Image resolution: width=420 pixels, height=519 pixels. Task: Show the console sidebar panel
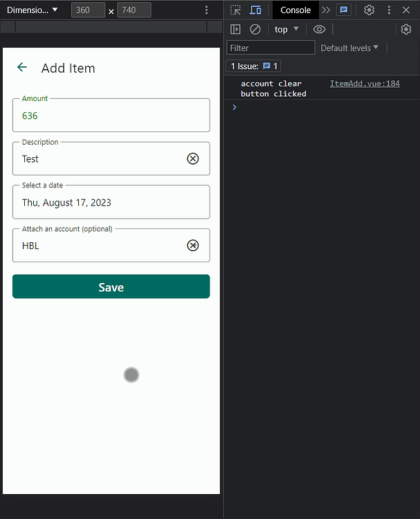235,30
